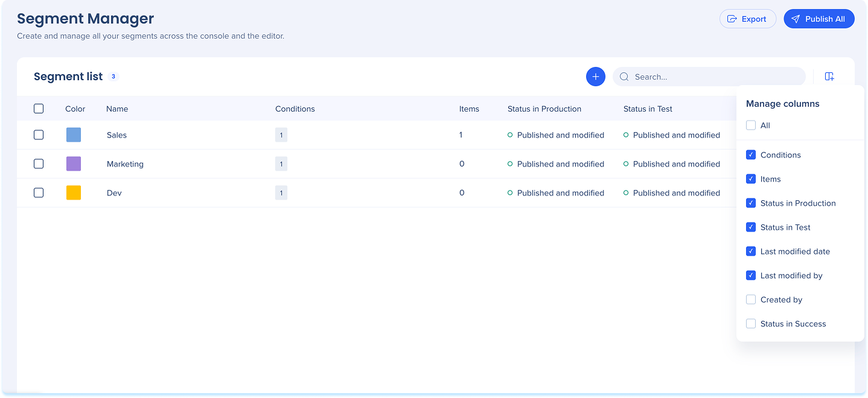The height and width of the screenshot is (398, 868).
Task: Toggle the select-all checkbox in table header
Action: pos(39,109)
